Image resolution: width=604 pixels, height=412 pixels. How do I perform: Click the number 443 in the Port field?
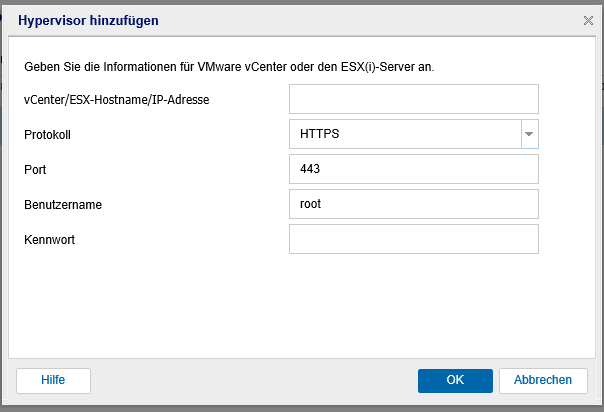coord(310,169)
